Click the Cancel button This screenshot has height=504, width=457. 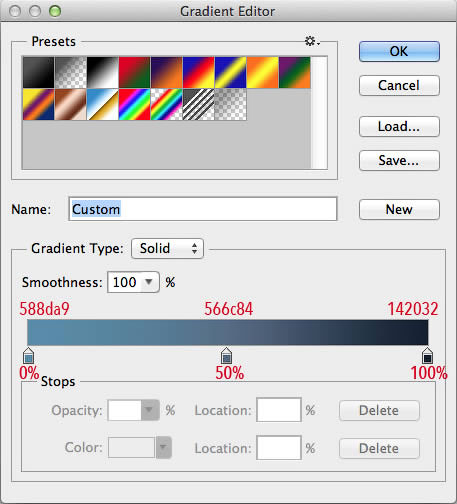click(x=399, y=85)
